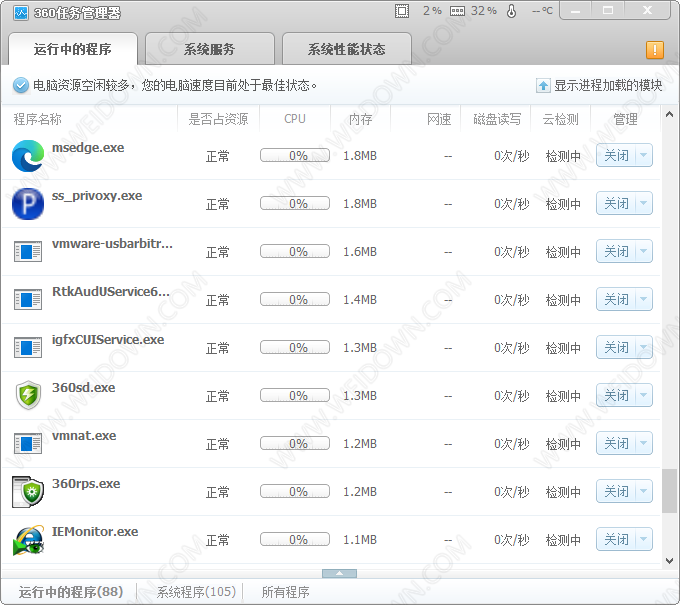Click the IEMonitor.exe CPU 0% bar
This screenshot has width=680, height=605.
tap(295, 539)
